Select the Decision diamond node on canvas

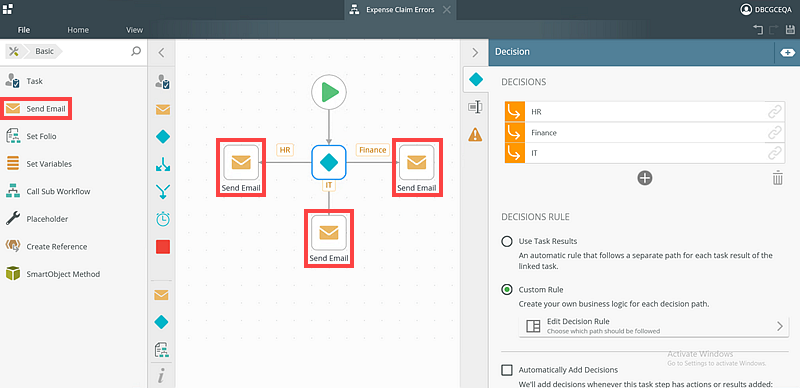(329, 162)
